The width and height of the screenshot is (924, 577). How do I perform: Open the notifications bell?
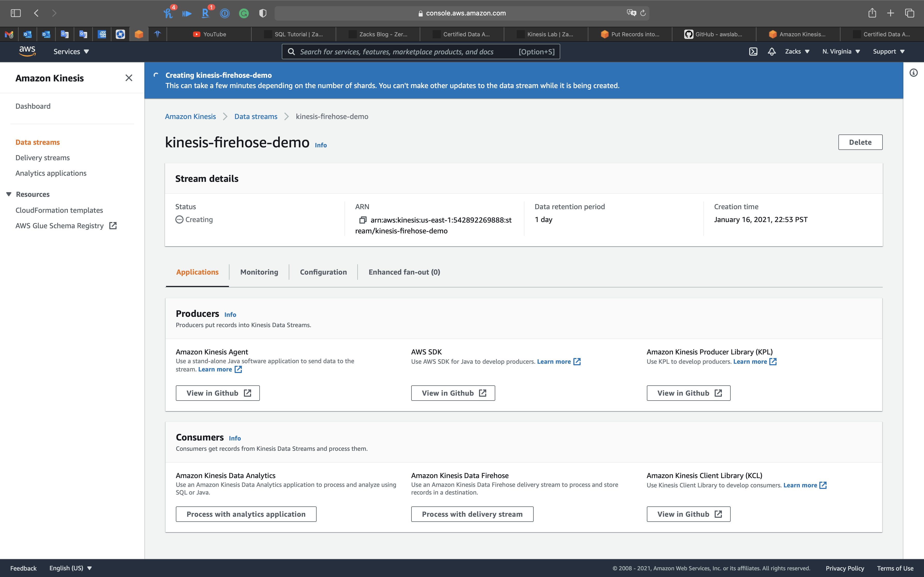coord(772,52)
